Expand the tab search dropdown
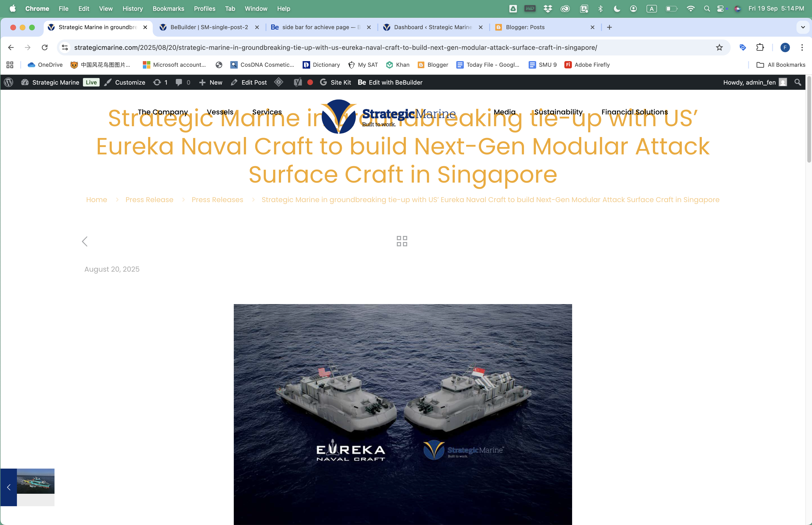812x525 pixels. (803, 27)
